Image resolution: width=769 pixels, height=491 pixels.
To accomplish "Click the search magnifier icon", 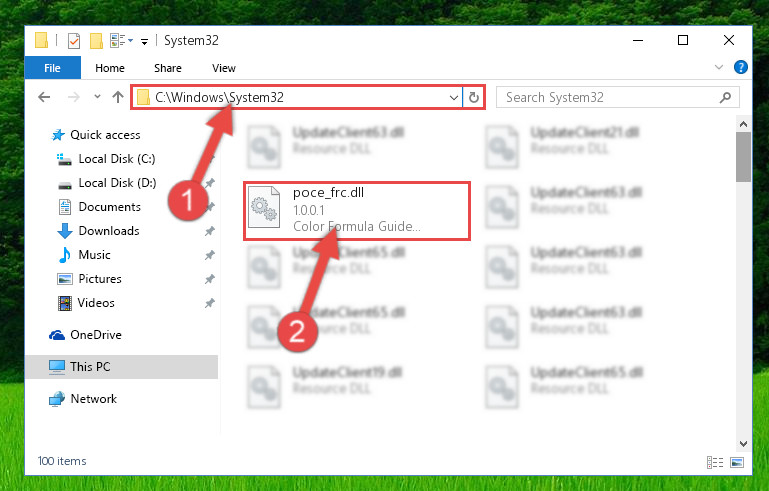I will pyautogui.click(x=725, y=98).
